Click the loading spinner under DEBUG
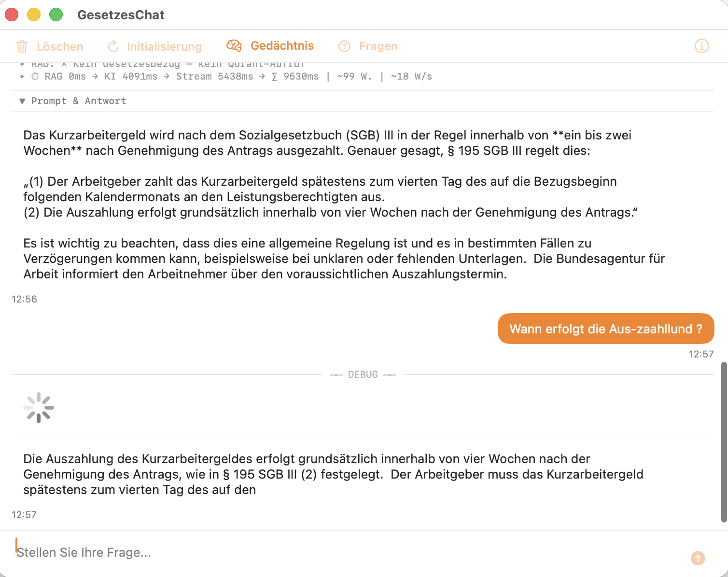The height and width of the screenshot is (577, 728). 39,408
